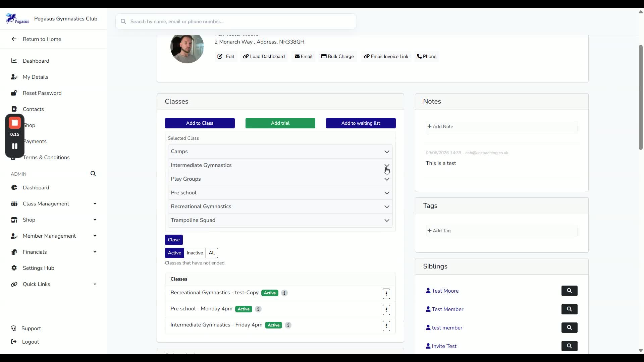Click the admin search magnifier icon
Image resolution: width=644 pixels, height=362 pixels.
(93, 174)
